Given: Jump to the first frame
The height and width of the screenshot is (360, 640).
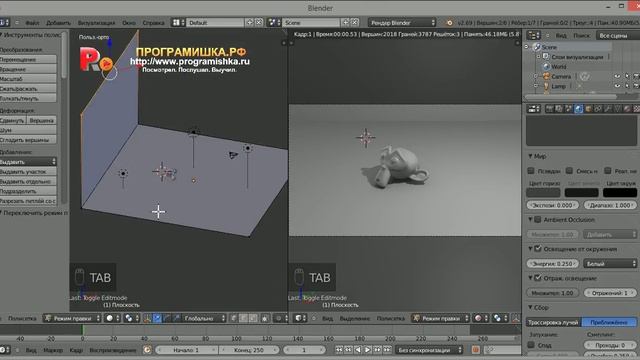Looking at the screenshot, I should 339,350.
